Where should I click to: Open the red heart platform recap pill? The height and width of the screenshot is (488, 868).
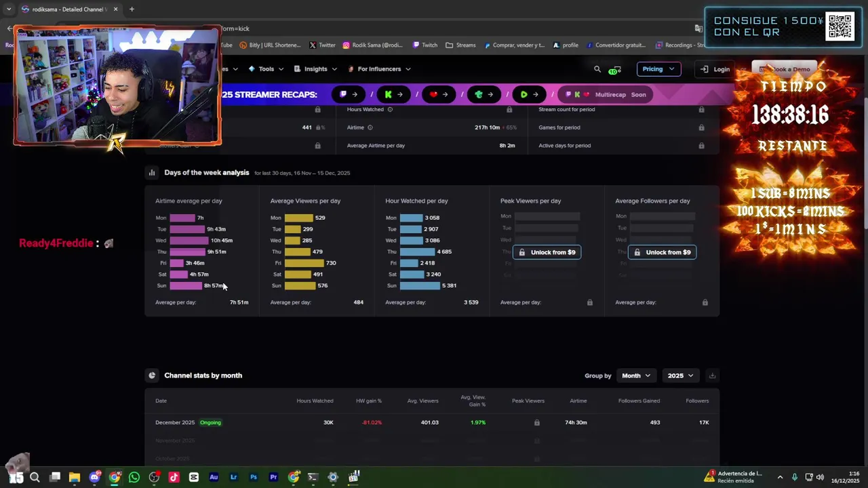[x=439, y=94]
